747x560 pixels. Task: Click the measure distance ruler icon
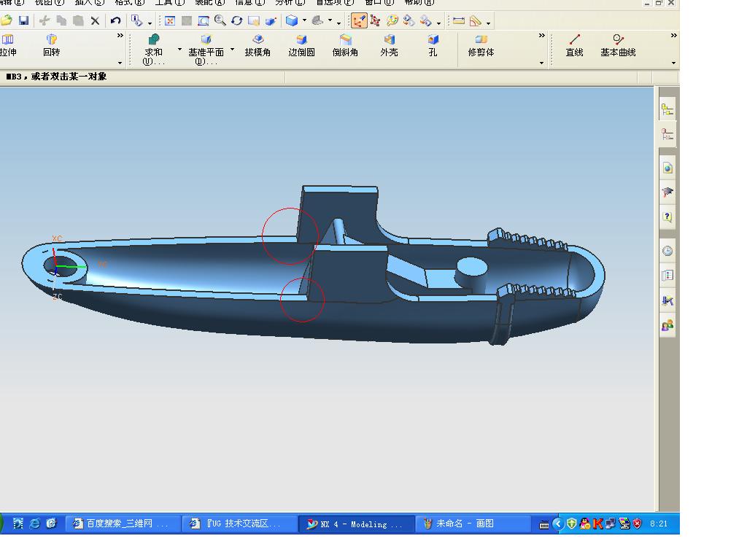click(459, 20)
